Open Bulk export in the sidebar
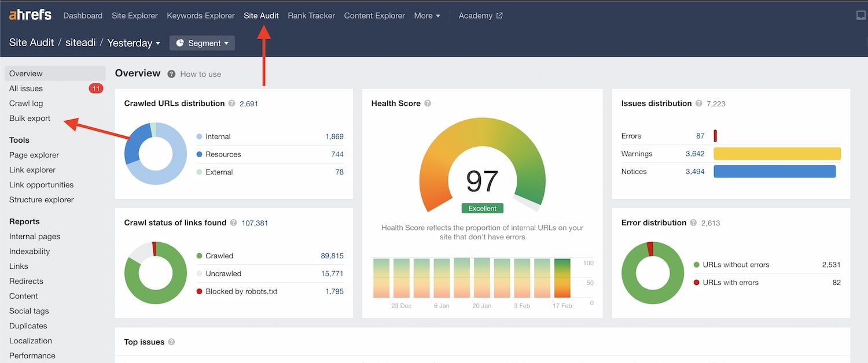 [x=30, y=118]
